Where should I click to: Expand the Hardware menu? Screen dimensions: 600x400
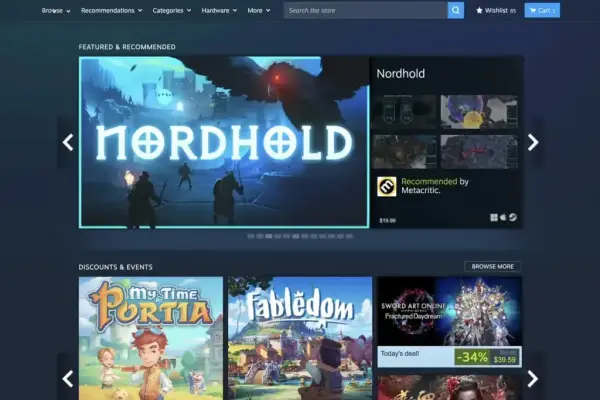pyautogui.click(x=219, y=11)
